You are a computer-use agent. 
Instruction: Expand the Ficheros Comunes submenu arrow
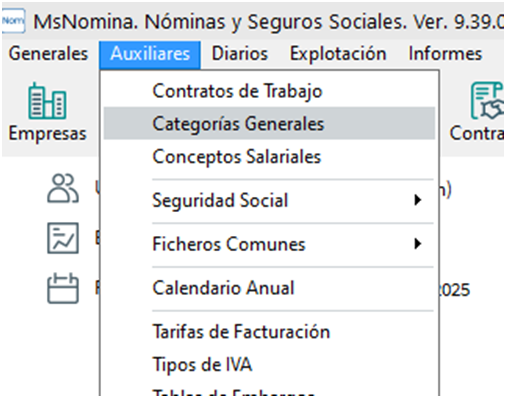pos(417,244)
